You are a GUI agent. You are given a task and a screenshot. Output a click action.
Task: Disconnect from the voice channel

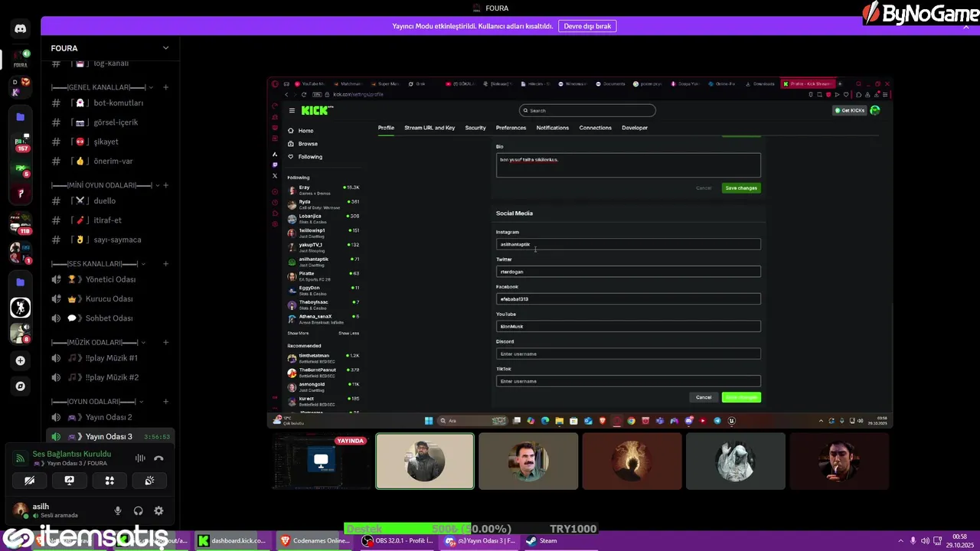click(x=158, y=458)
